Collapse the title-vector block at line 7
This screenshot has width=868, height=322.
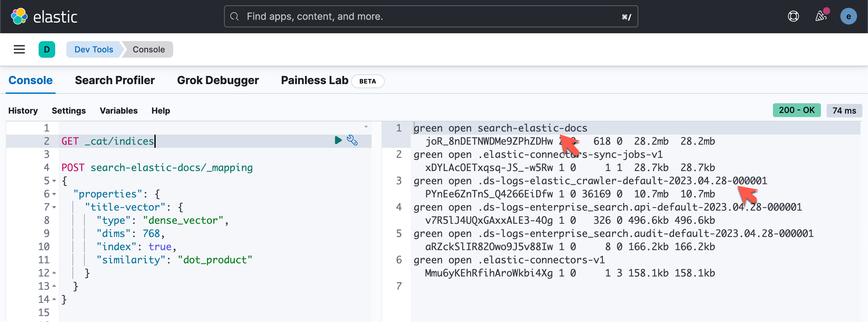(54, 207)
